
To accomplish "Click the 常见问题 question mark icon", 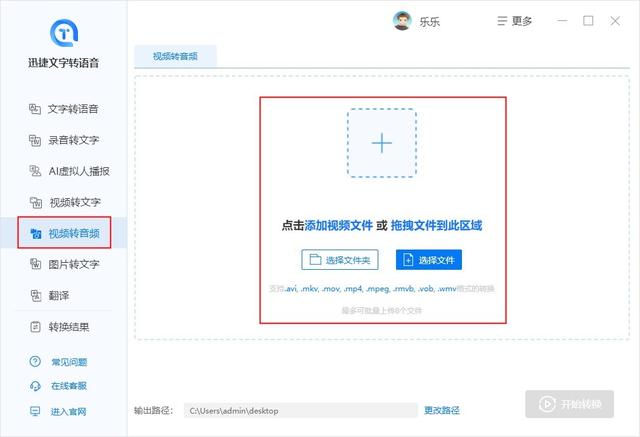I will pyautogui.click(x=35, y=362).
